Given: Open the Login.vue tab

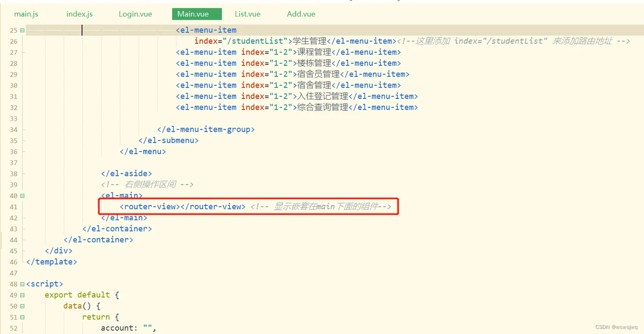Looking at the screenshot, I should point(135,14).
